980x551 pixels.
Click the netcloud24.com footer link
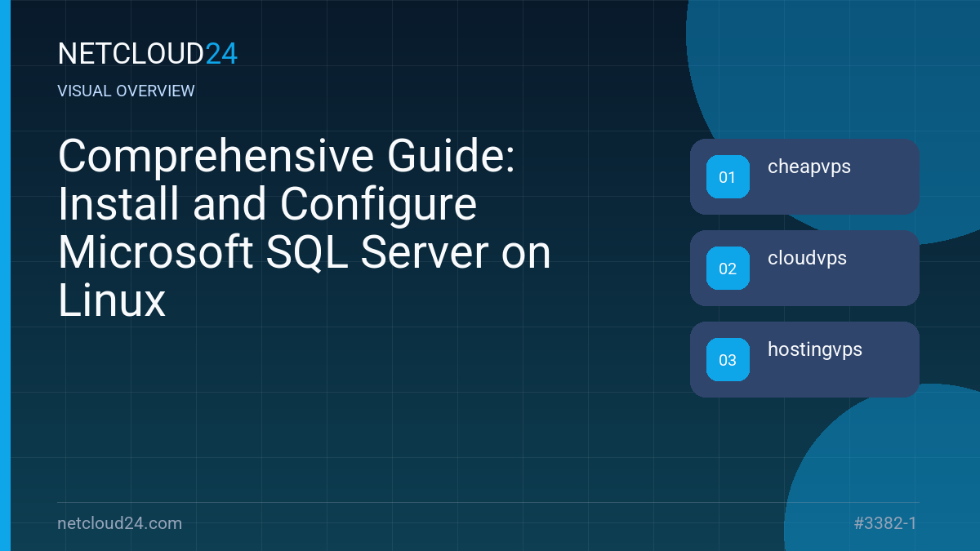(120, 523)
